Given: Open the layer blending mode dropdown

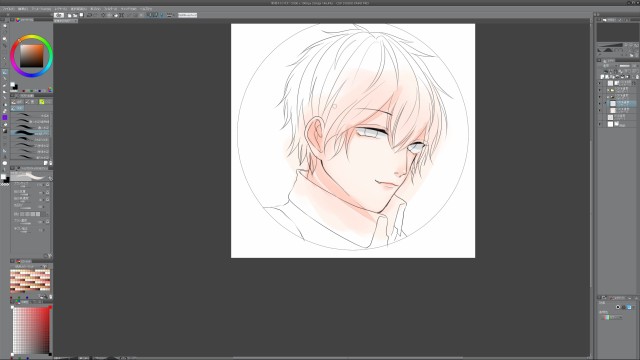Looking at the screenshot, I should pos(609,66).
